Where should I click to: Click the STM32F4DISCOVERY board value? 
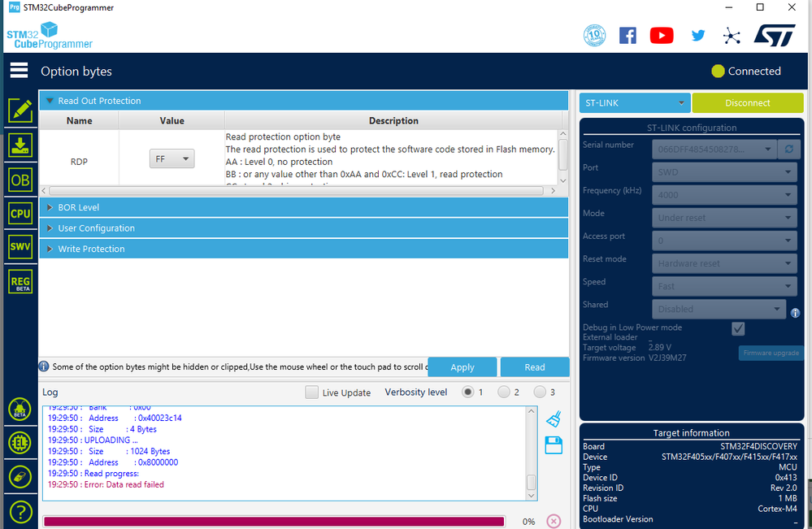point(758,446)
